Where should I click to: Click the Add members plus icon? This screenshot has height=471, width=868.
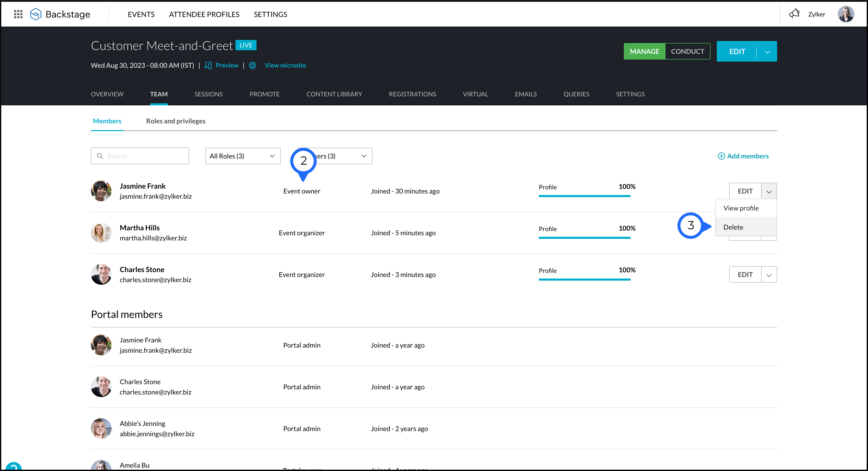point(721,156)
